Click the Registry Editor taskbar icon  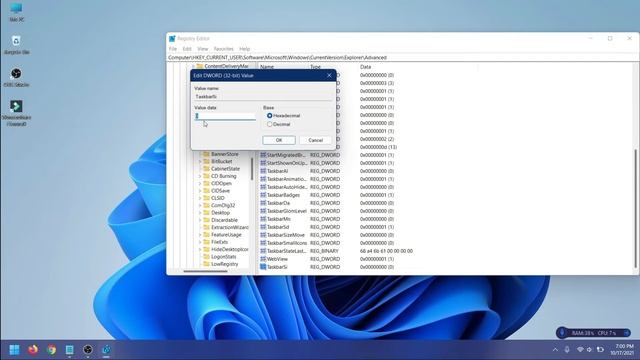106,350
